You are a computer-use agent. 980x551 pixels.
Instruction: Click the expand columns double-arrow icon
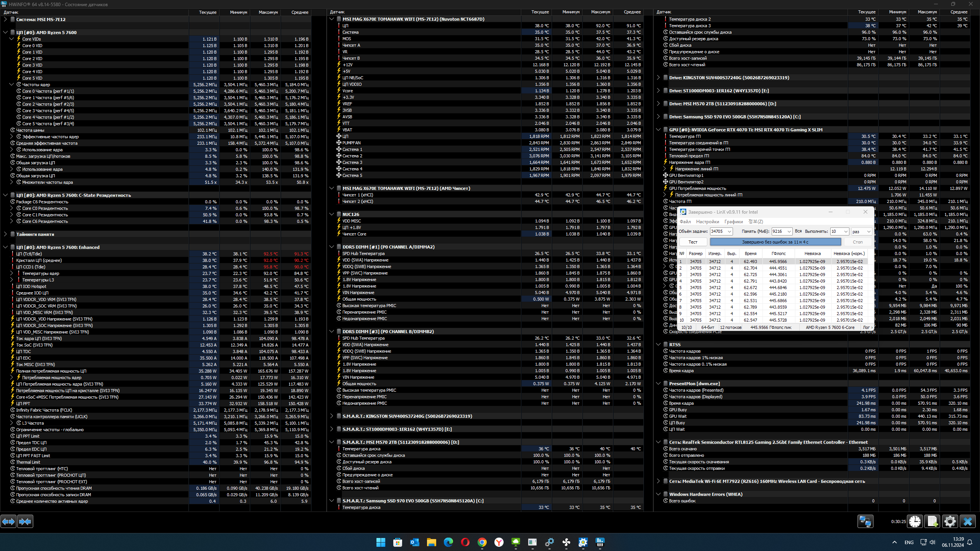8,522
